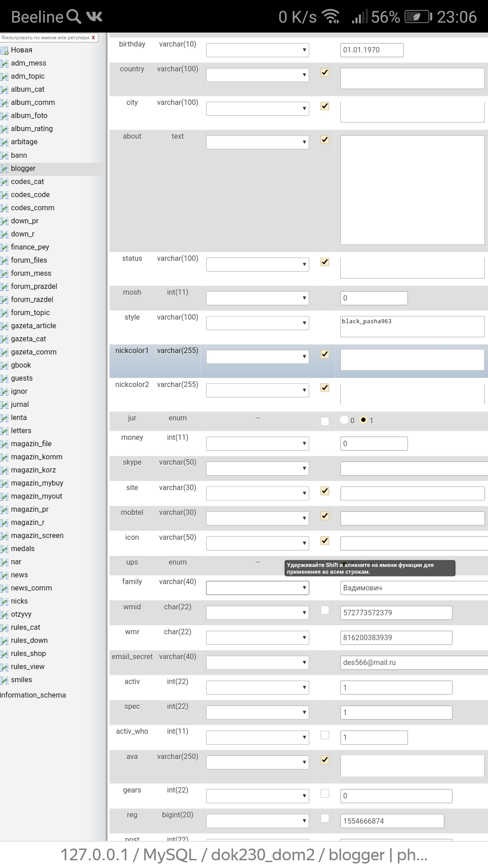This screenshot has width=488, height=868.
Task: Open the letters table link
Action: pyautogui.click(x=21, y=431)
